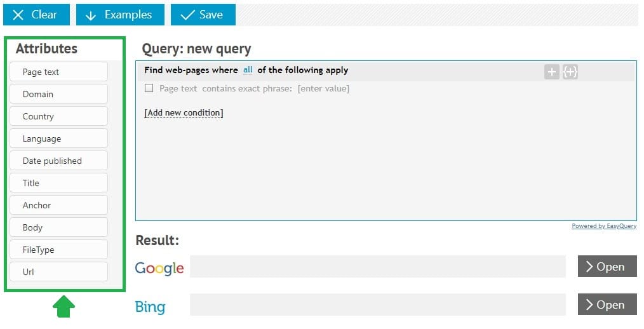Screen dimensions: 644x329
Task: Select the Date published attribute
Action: pos(58,161)
